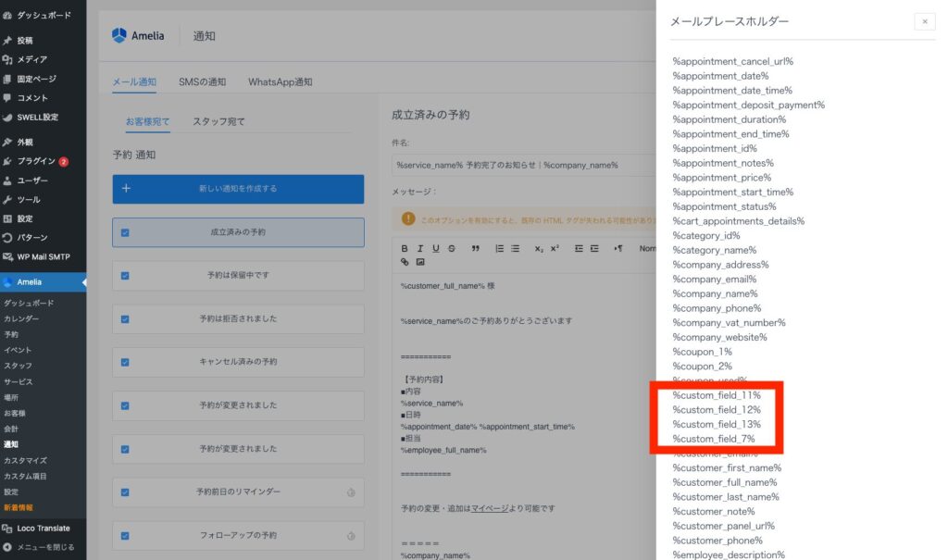Click the insert image icon in editor

click(x=420, y=262)
